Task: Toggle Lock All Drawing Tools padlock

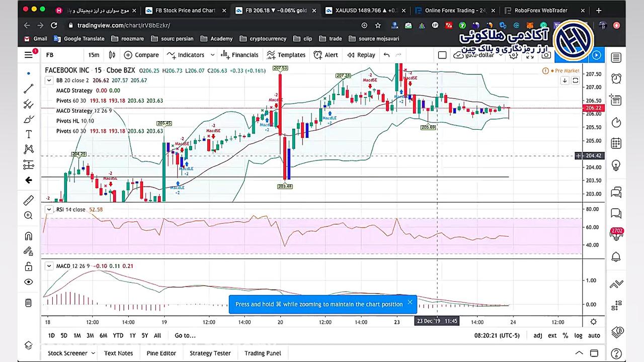Action: coord(29,266)
